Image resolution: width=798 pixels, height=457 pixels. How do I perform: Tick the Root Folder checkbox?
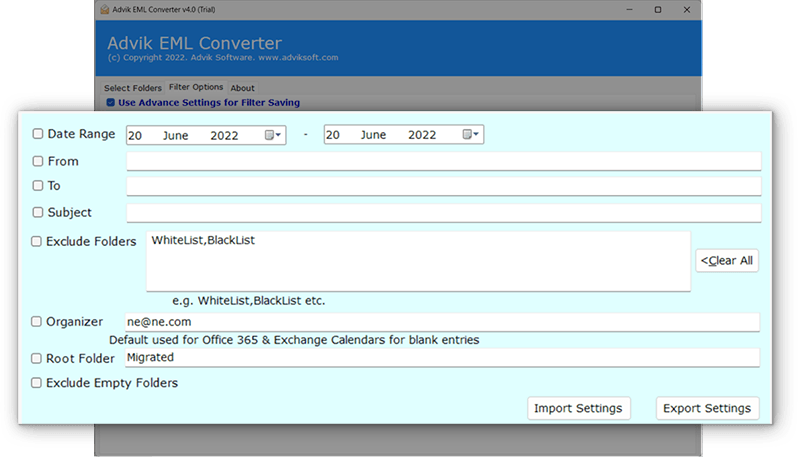tap(36, 358)
